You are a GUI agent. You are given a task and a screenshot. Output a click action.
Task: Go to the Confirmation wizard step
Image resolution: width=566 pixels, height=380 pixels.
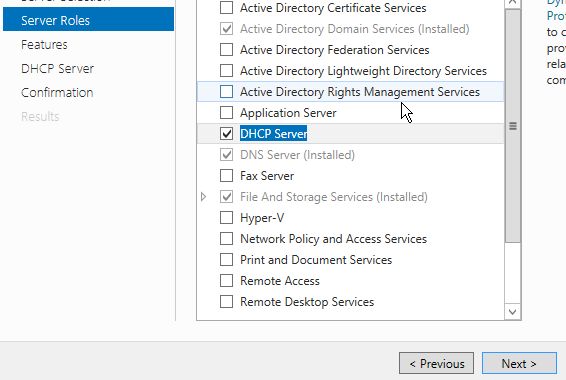(57, 93)
